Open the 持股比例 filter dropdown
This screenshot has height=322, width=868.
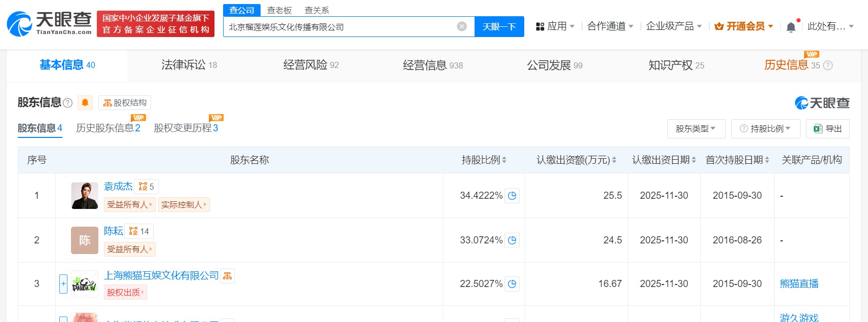(x=766, y=129)
